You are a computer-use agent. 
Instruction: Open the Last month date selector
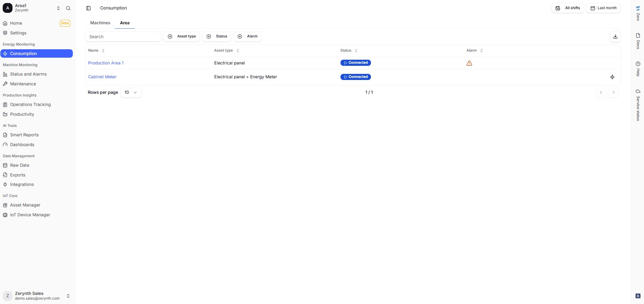603,8
